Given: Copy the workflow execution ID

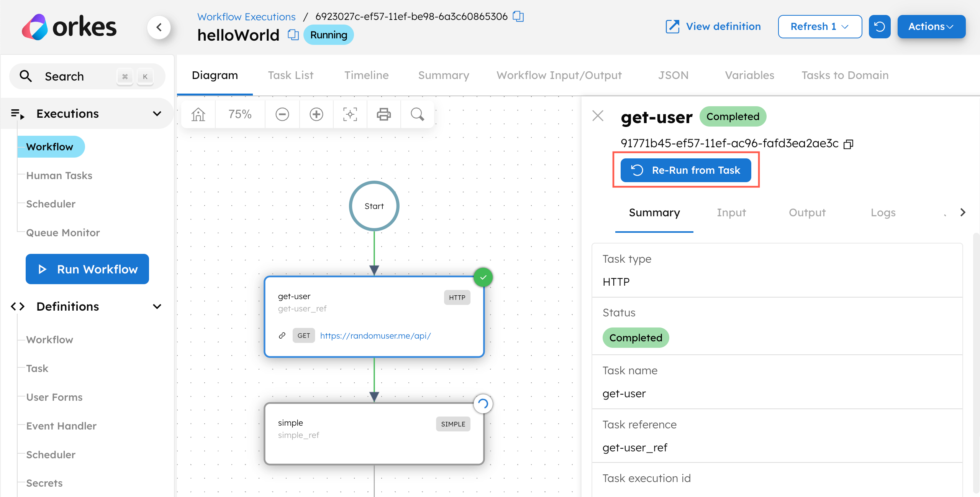Looking at the screenshot, I should click(518, 16).
